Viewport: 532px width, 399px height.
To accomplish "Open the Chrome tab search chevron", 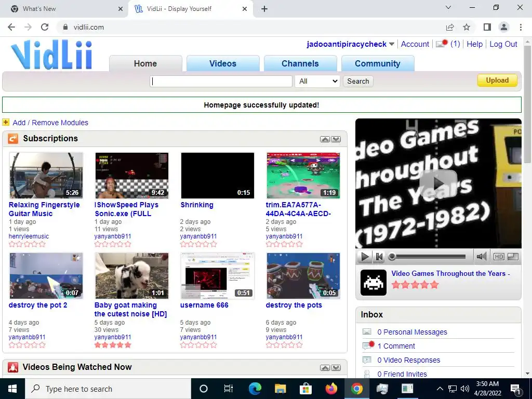I will click(x=448, y=7).
